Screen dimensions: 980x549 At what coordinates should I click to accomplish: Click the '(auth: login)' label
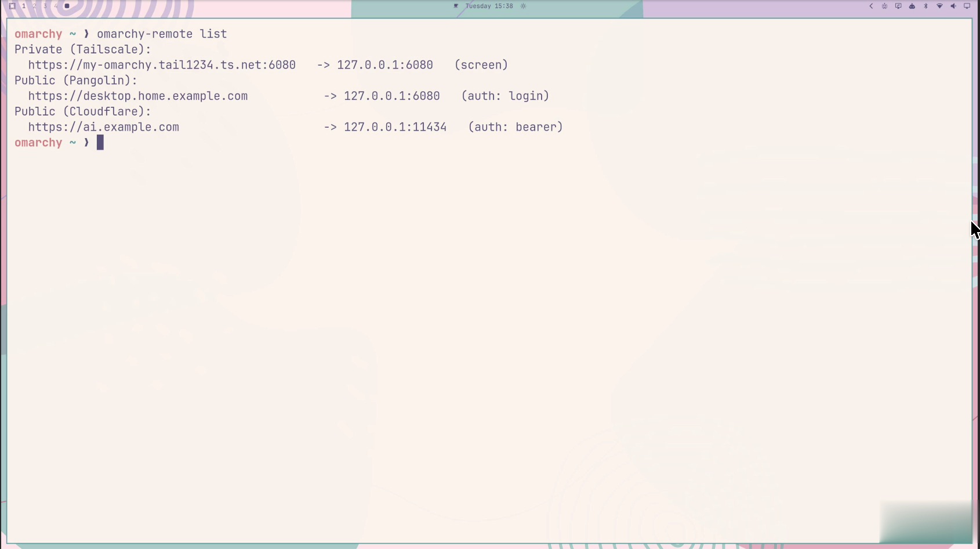[505, 96]
